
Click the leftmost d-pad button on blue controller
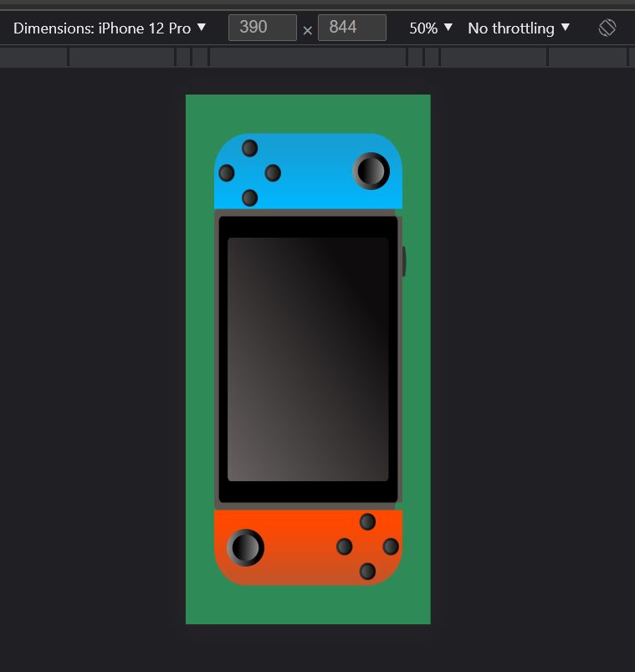click(x=227, y=173)
